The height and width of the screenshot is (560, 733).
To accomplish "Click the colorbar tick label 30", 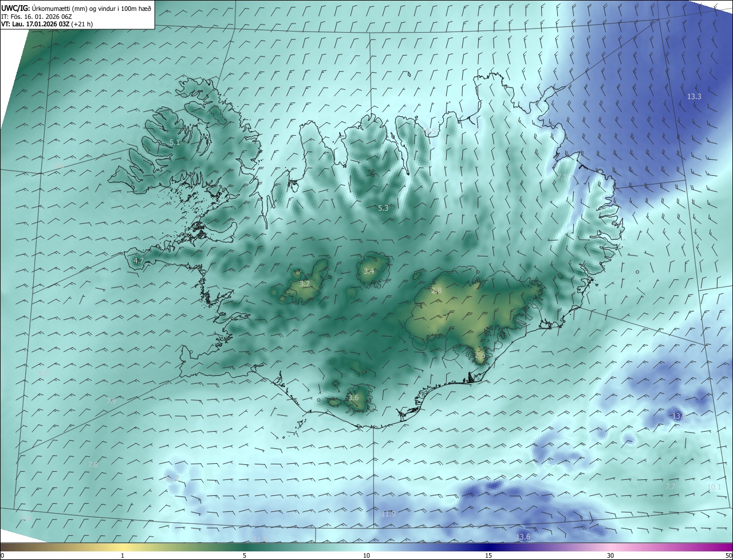I will (610, 555).
